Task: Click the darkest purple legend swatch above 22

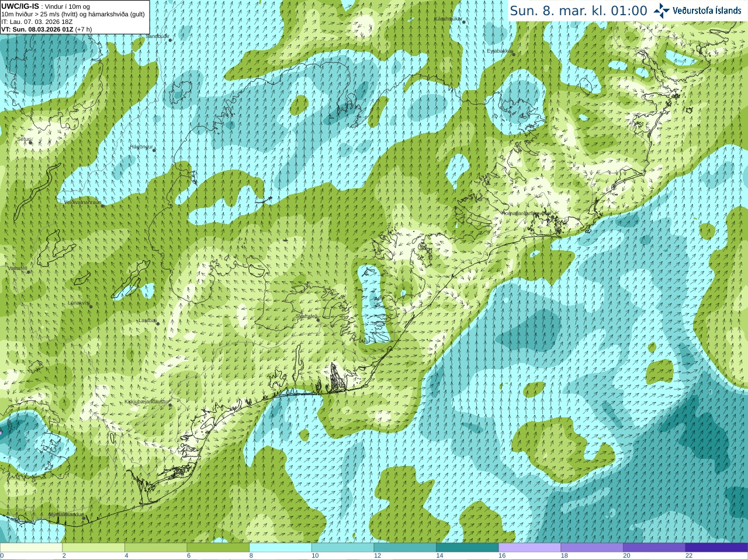Action: click(716, 548)
